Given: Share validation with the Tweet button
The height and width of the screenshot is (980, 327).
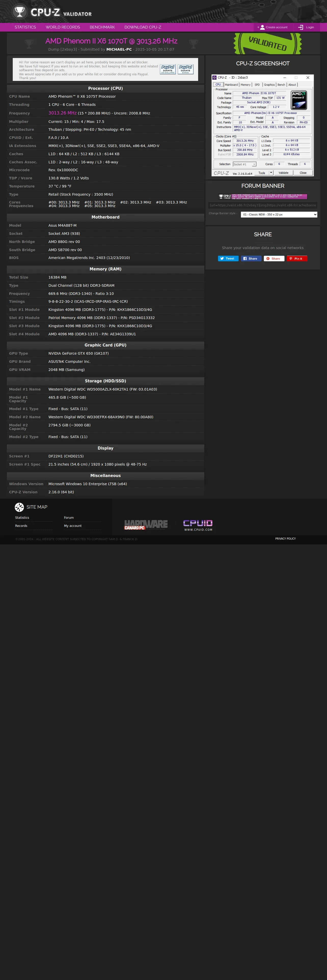Looking at the screenshot, I should click(228, 259).
